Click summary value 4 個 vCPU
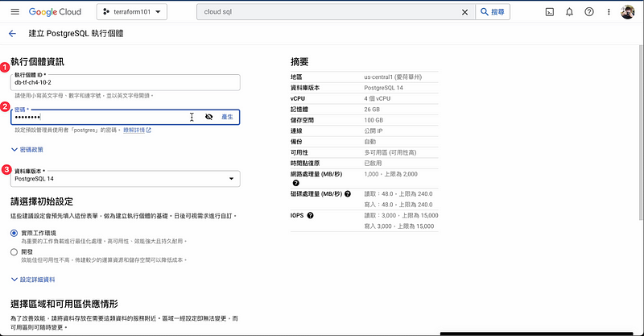The height and width of the screenshot is (336, 644). 378,98
